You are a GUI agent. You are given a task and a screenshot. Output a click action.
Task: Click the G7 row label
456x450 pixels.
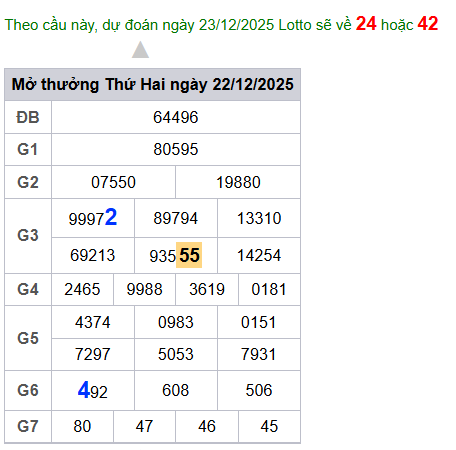(x=28, y=426)
